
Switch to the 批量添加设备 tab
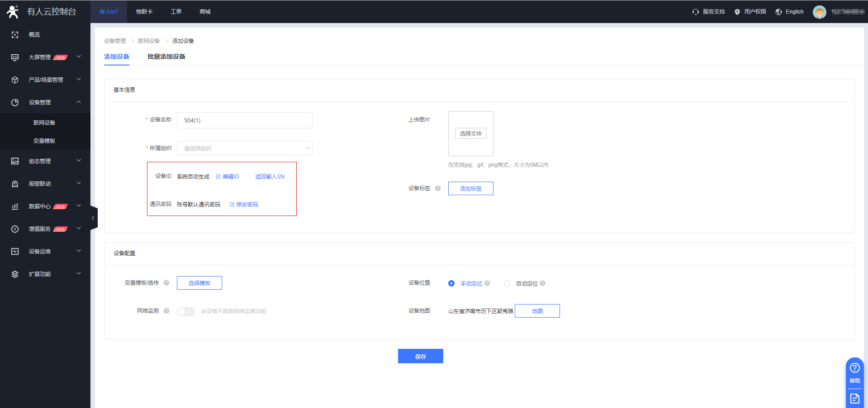pos(166,56)
